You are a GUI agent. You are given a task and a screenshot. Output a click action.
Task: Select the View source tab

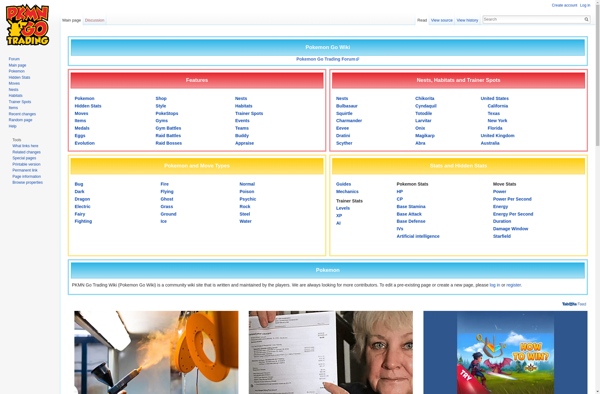click(x=442, y=20)
